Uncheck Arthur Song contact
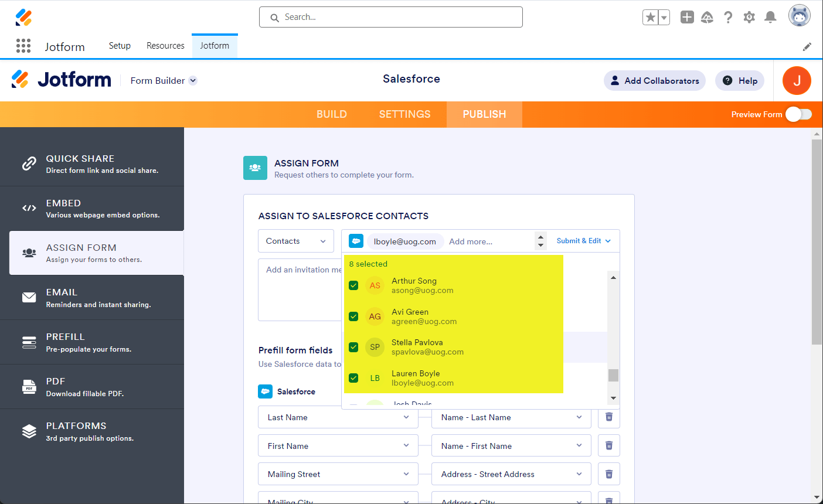Viewport: 823px width, 504px height. pyautogui.click(x=353, y=285)
